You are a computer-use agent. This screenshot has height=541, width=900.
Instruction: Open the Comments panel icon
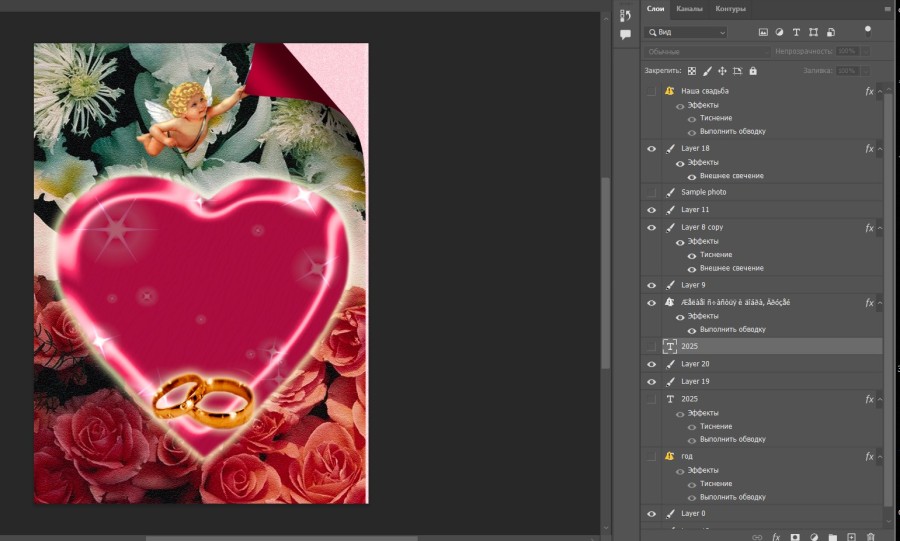point(626,34)
